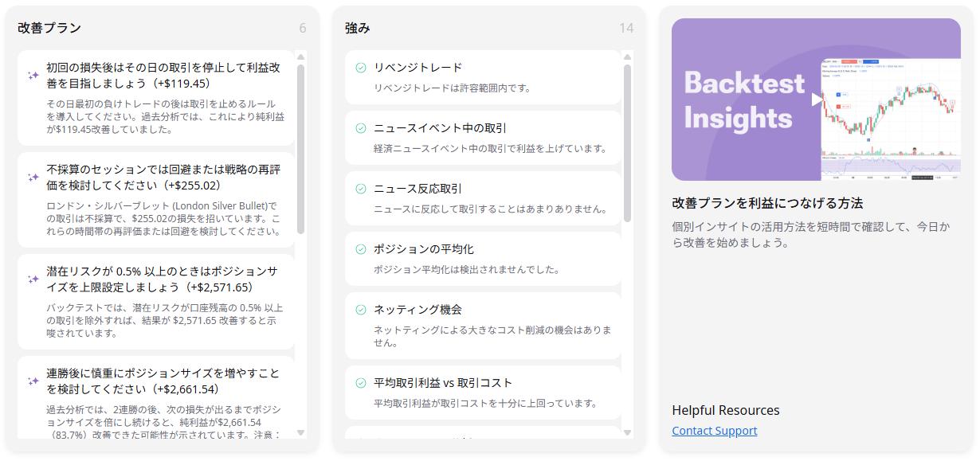
Task: Click the 強み panel heading
Action: coord(358,28)
